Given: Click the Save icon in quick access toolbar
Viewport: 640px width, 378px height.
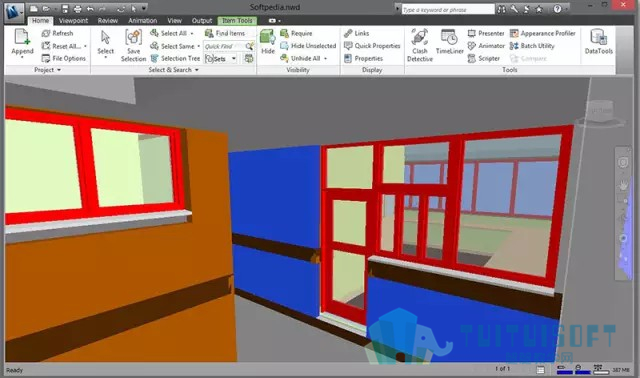Looking at the screenshot, I should [x=65, y=9].
